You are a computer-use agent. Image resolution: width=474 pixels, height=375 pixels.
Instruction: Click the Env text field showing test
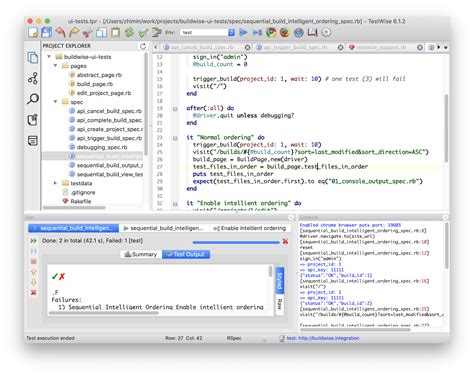(x=204, y=32)
